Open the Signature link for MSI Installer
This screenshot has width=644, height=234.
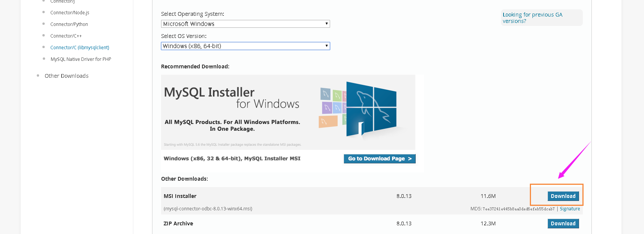pyautogui.click(x=570, y=209)
